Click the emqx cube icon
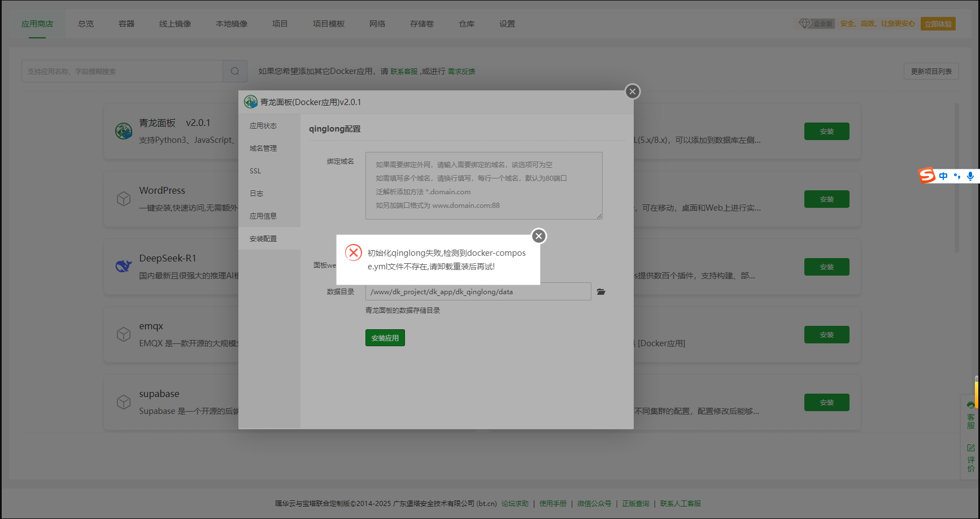Image resolution: width=980 pixels, height=519 pixels. pyautogui.click(x=124, y=334)
